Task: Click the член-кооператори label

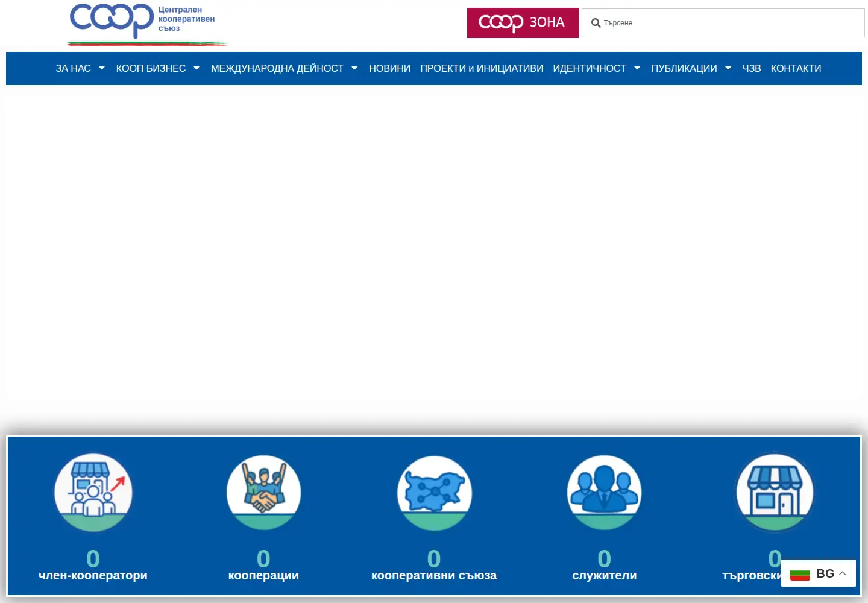Action: pyautogui.click(x=93, y=575)
